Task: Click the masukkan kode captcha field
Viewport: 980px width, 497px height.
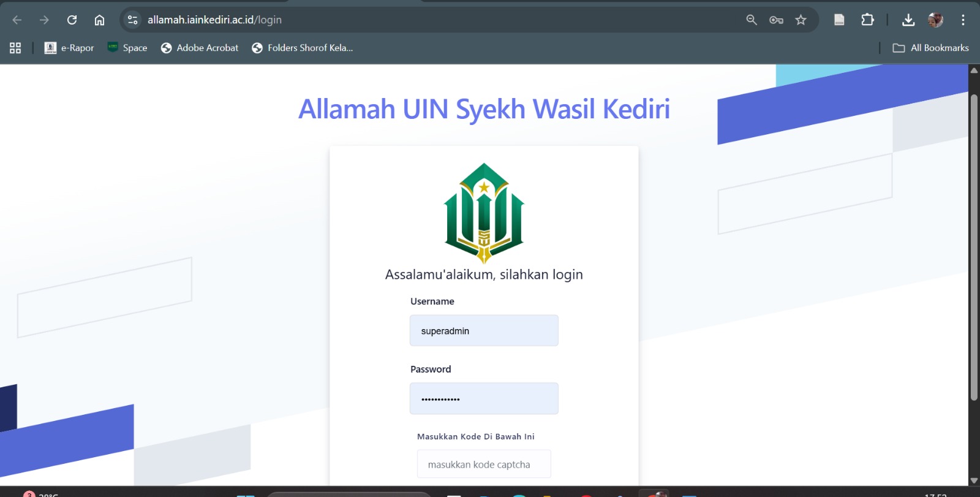Action: [484, 465]
